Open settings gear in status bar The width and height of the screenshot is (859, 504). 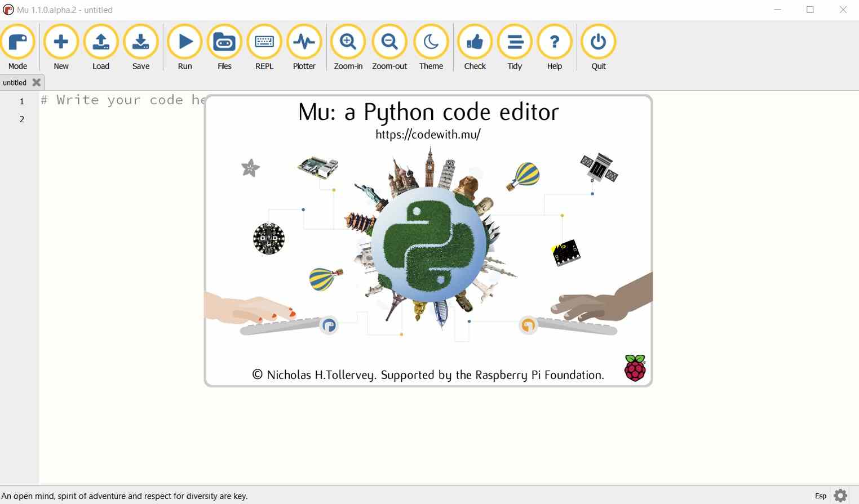click(840, 496)
